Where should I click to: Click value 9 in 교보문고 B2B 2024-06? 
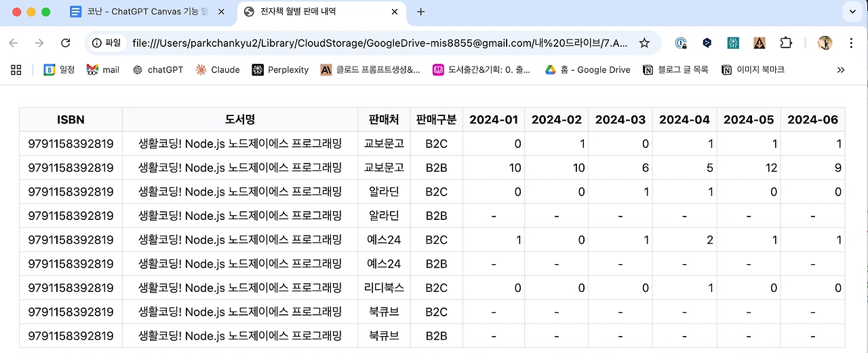coord(838,168)
